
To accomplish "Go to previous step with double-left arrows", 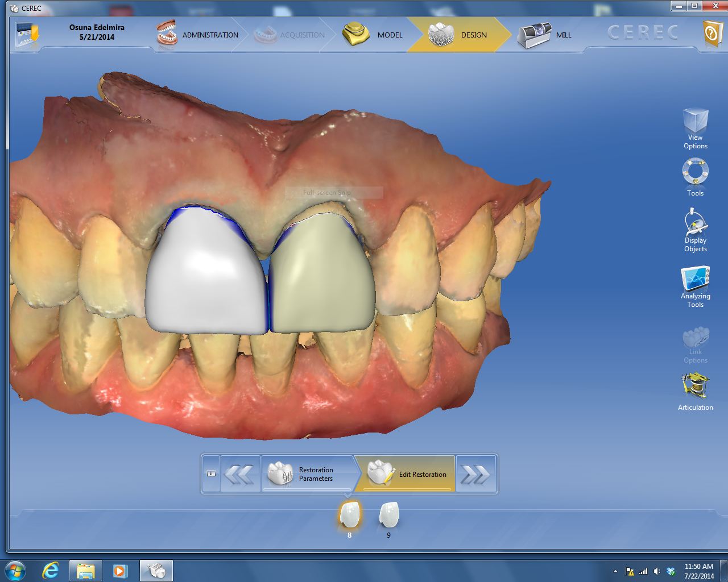I will tap(239, 474).
